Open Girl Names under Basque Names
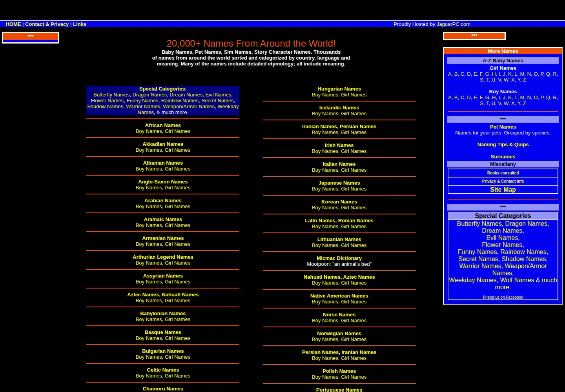 pos(177,338)
